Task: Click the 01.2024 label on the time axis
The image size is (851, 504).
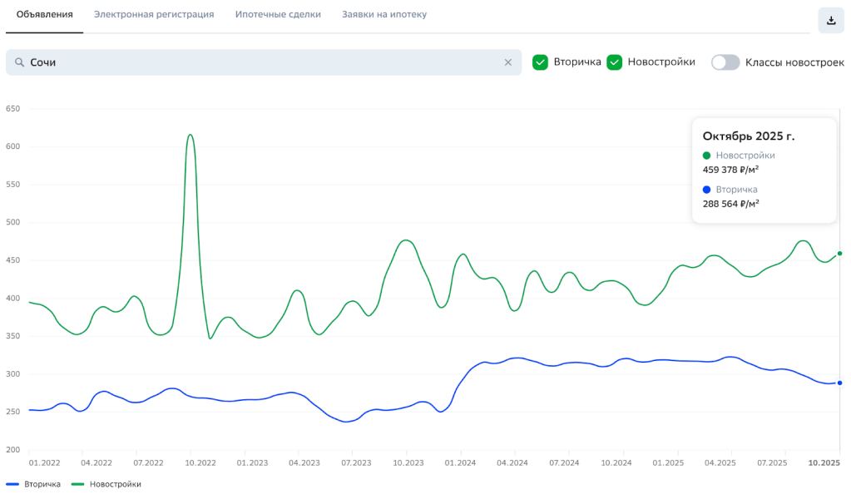Action: coord(460,462)
